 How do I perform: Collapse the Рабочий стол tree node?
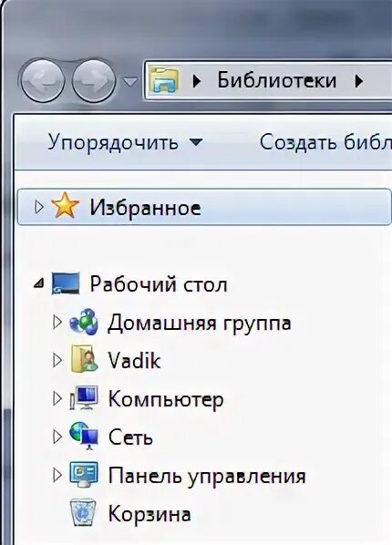[x=39, y=284]
